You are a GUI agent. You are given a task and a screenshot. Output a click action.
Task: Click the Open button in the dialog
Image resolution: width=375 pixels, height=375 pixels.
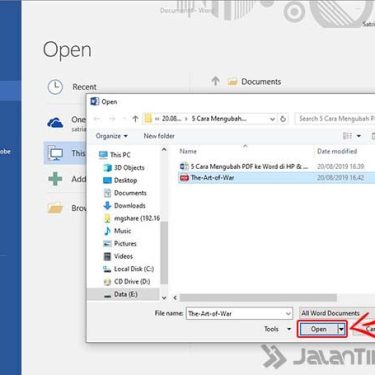tap(319, 329)
